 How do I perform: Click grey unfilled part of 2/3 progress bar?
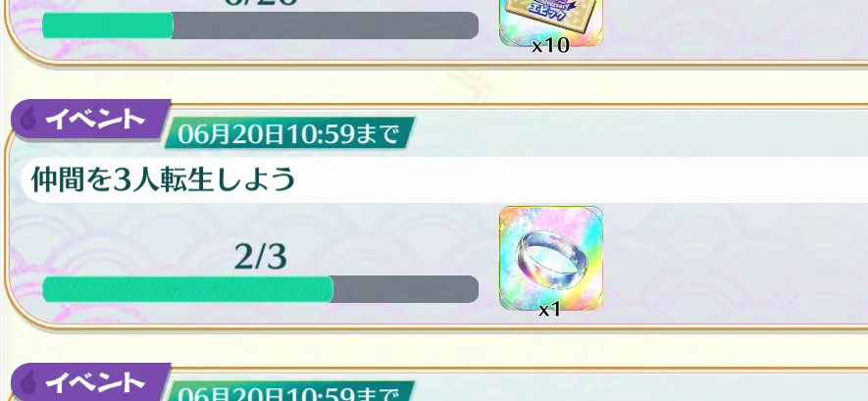tap(406, 289)
